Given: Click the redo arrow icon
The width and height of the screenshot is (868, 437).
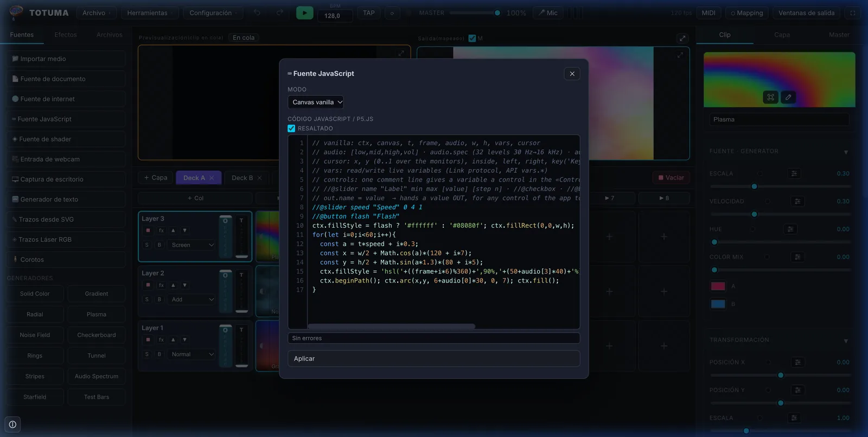Looking at the screenshot, I should point(279,13).
